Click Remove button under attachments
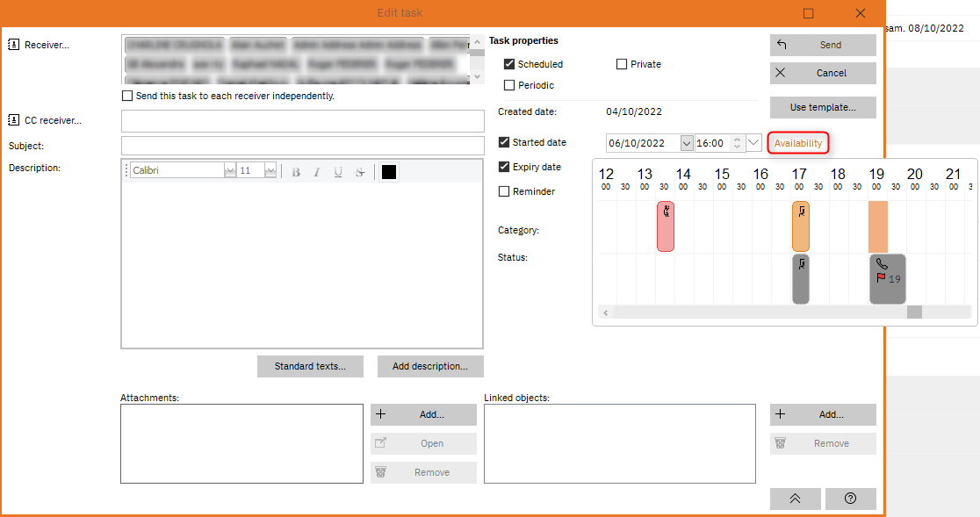 coord(423,472)
